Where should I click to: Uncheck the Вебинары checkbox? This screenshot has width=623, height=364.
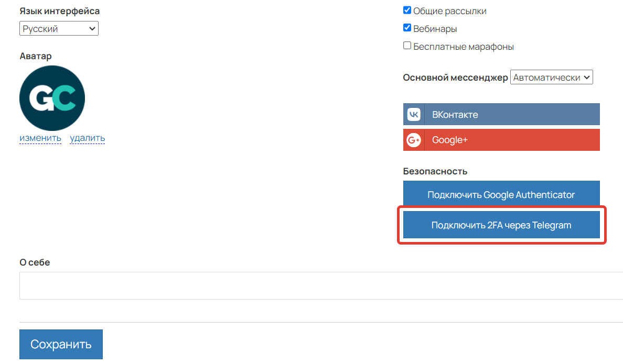click(407, 28)
